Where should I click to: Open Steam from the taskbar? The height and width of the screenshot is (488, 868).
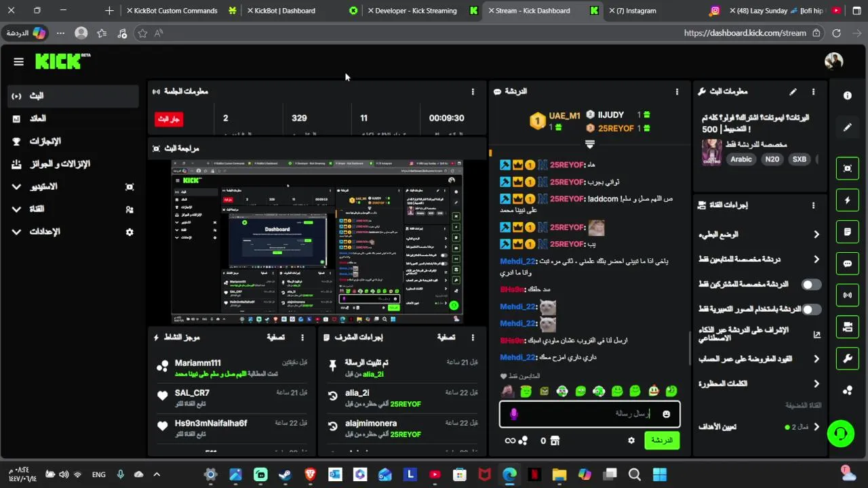coord(285,474)
